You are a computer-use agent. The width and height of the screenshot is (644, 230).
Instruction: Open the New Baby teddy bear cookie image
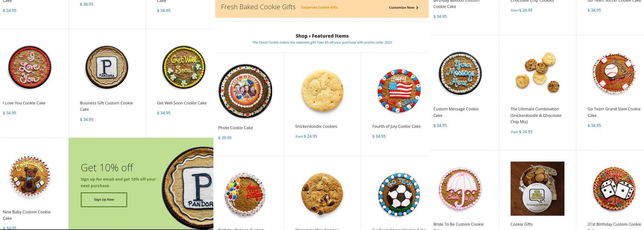coord(30,176)
